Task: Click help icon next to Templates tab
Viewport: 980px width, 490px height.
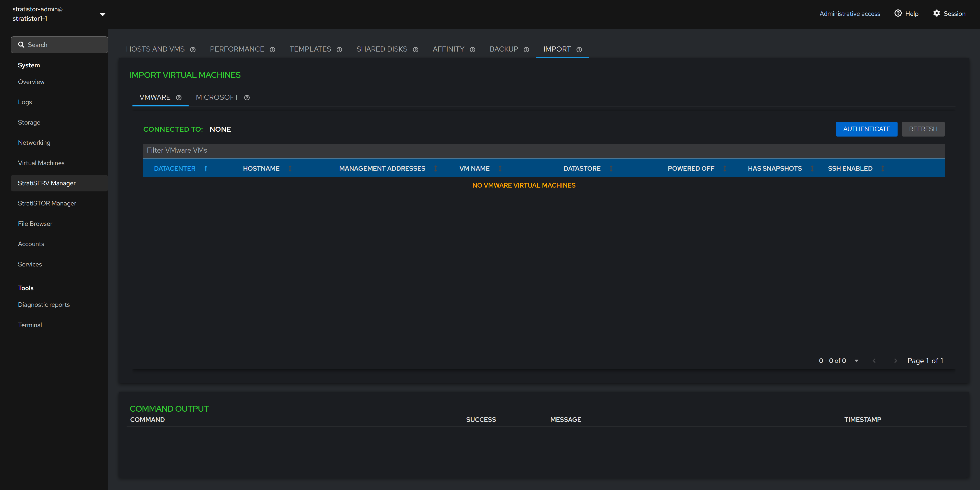Action: tap(339, 50)
